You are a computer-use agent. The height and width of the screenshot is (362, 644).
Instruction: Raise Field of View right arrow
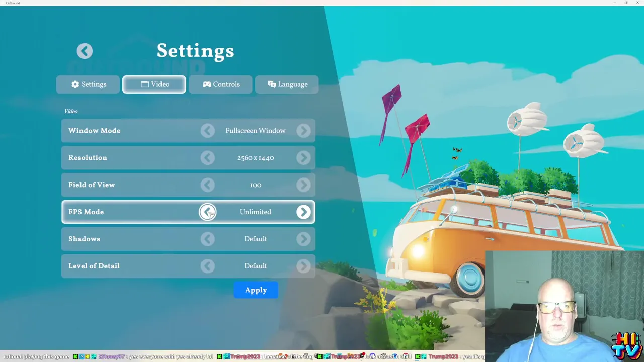303,185
